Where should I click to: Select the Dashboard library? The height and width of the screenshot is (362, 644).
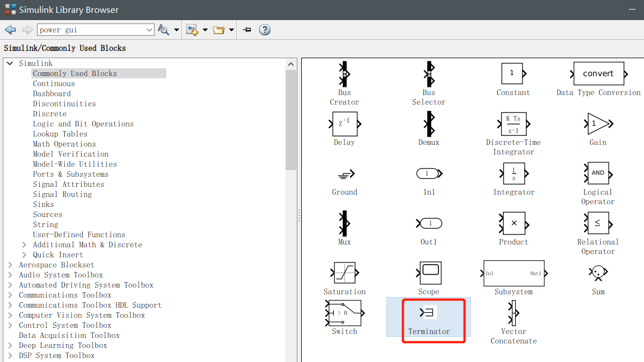click(x=52, y=93)
